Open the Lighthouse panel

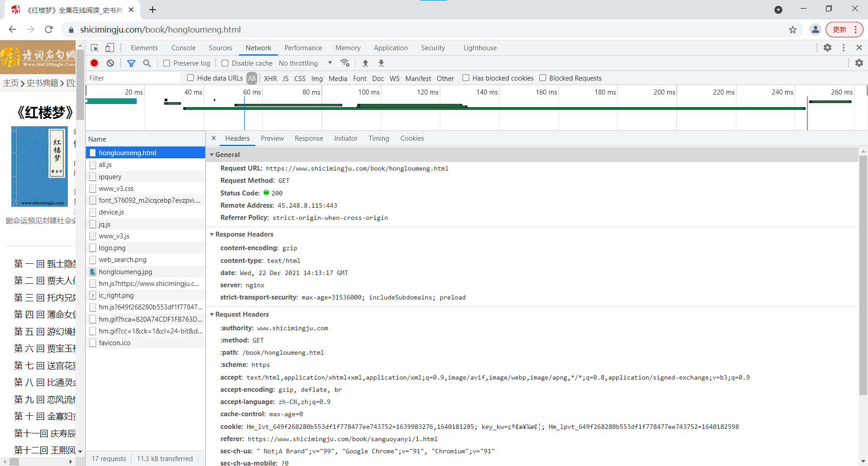click(x=480, y=48)
